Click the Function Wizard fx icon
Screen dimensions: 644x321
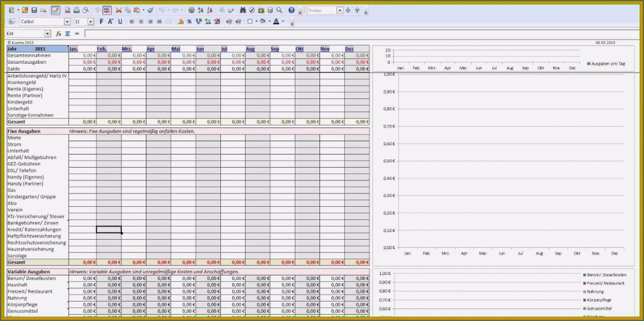58,33
